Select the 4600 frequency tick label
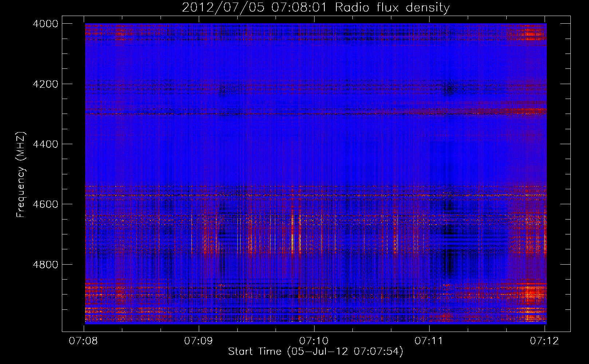The width and height of the screenshot is (589, 364). pyautogui.click(x=46, y=204)
